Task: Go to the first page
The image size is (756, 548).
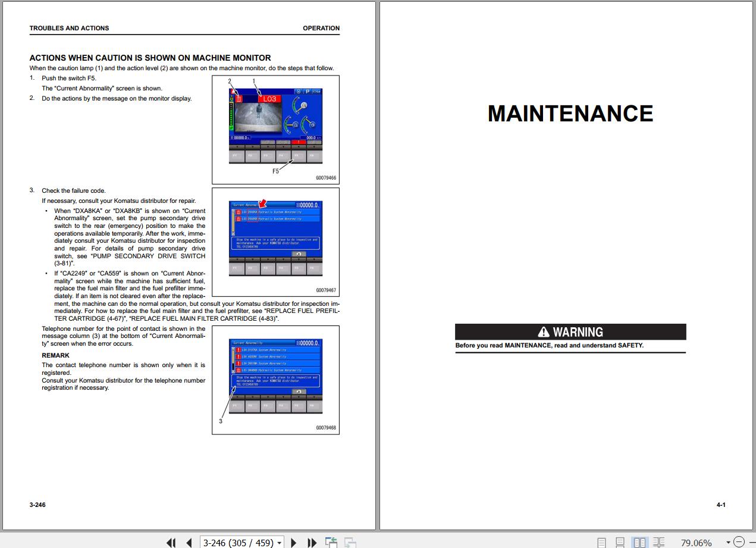Action: pos(171,542)
